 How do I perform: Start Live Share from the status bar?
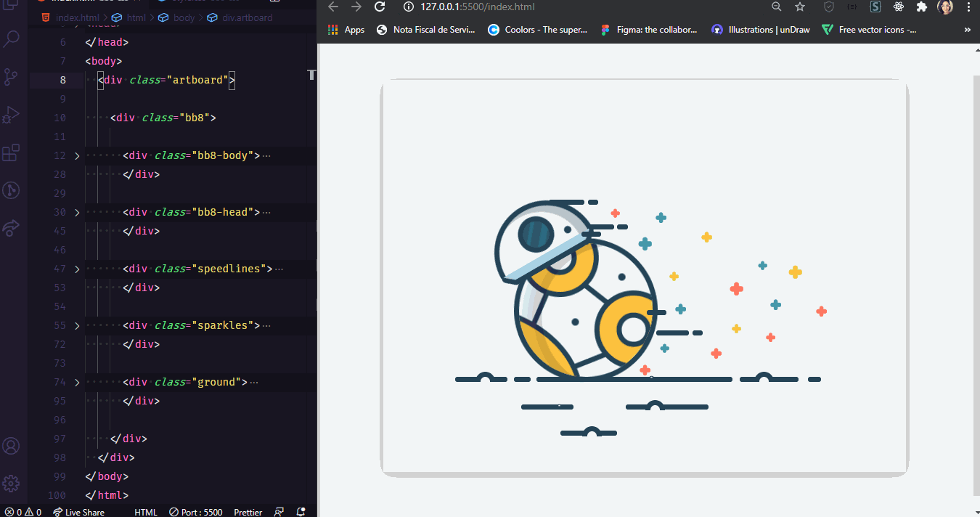click(x=78, y=512)
